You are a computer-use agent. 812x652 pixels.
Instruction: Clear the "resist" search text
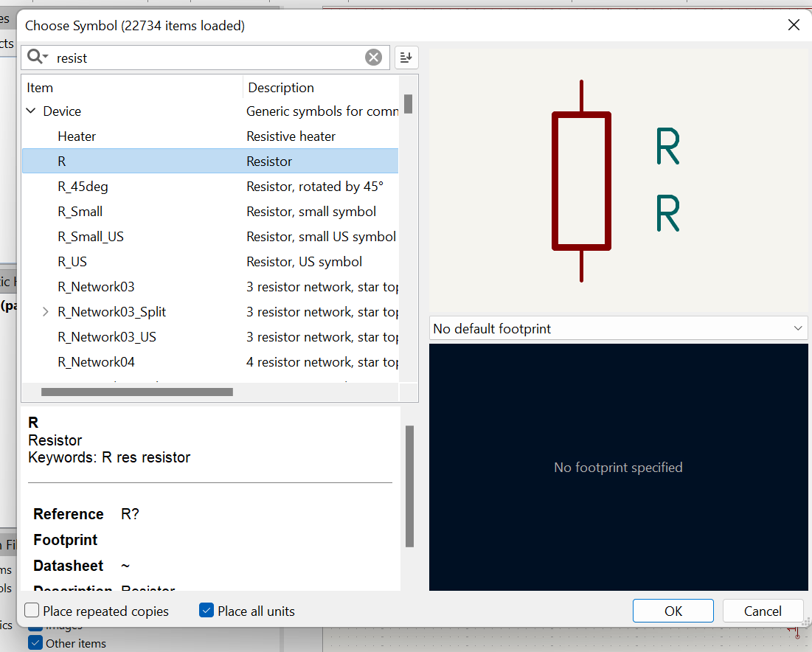[373, 57]
